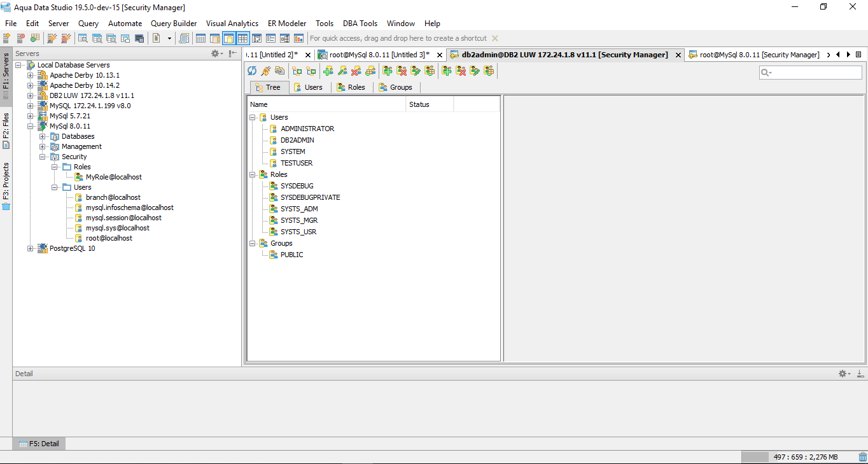The image size is (868, 464).
Task: Click the Register Server icon in the main toolbar
Action: point(7,38)
